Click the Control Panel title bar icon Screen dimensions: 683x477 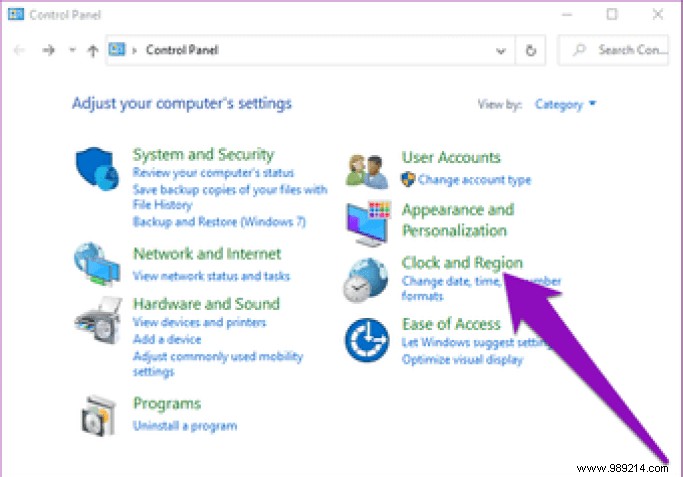16,14
